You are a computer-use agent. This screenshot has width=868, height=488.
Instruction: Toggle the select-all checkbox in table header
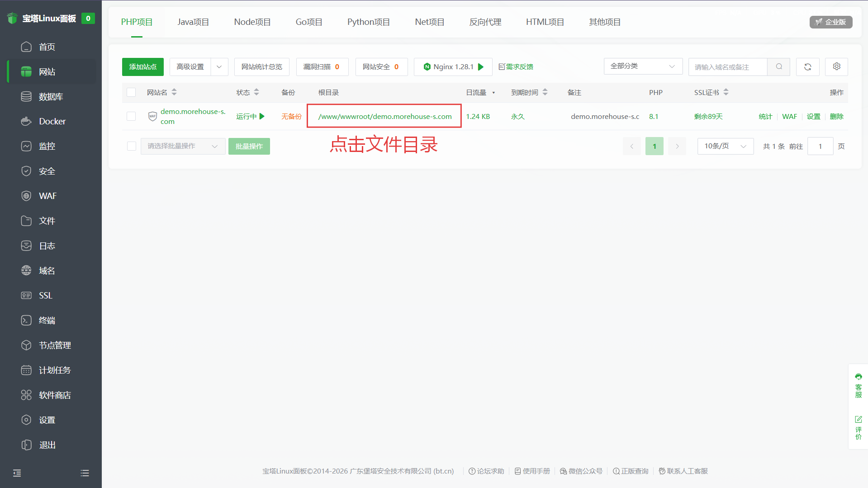tap(131, 92)
